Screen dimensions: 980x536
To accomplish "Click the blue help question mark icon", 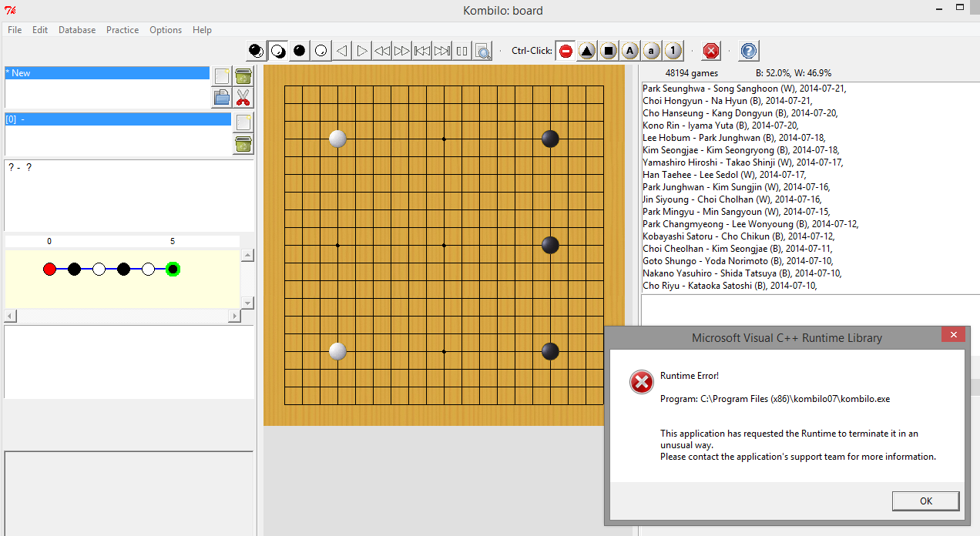I will tap(749, 51).
